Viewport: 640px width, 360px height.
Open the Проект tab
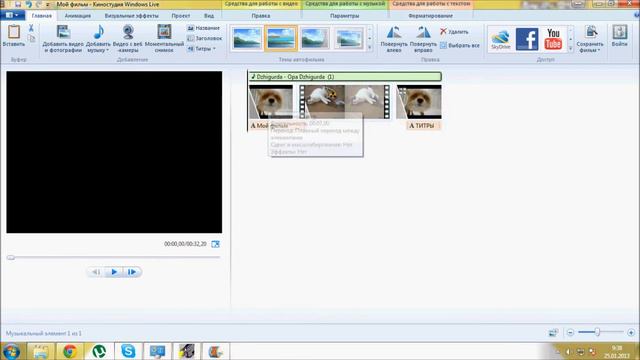[x=180, y=16]
